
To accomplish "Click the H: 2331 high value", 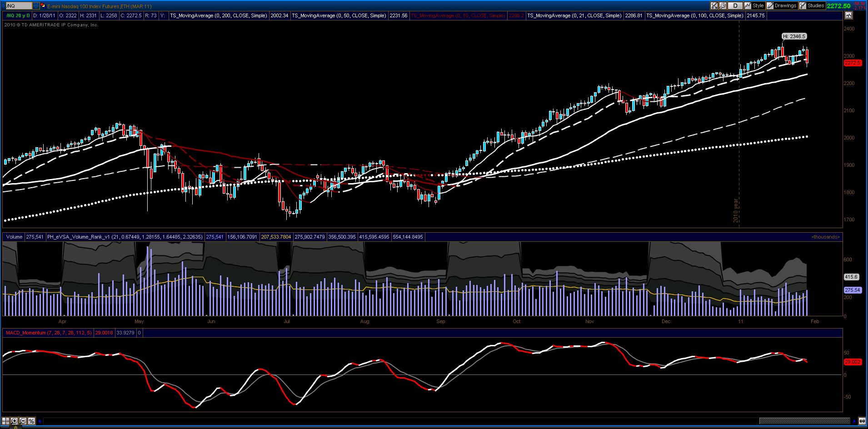I will [x=89, y=15].
